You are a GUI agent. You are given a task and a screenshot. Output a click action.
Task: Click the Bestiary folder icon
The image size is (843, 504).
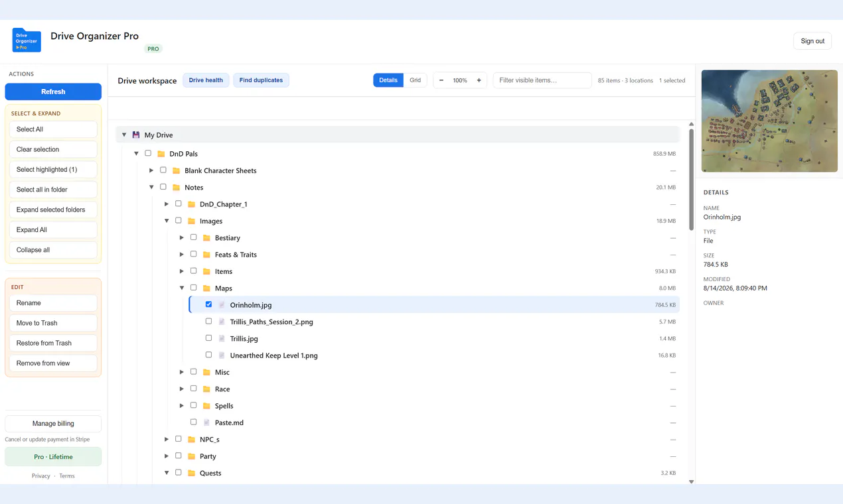206,238
